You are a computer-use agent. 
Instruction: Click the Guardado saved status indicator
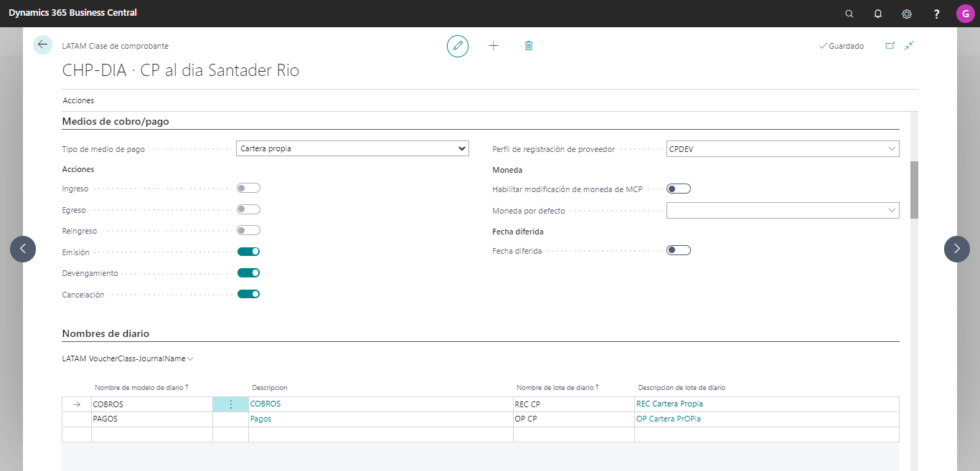(x=842, y=46)
